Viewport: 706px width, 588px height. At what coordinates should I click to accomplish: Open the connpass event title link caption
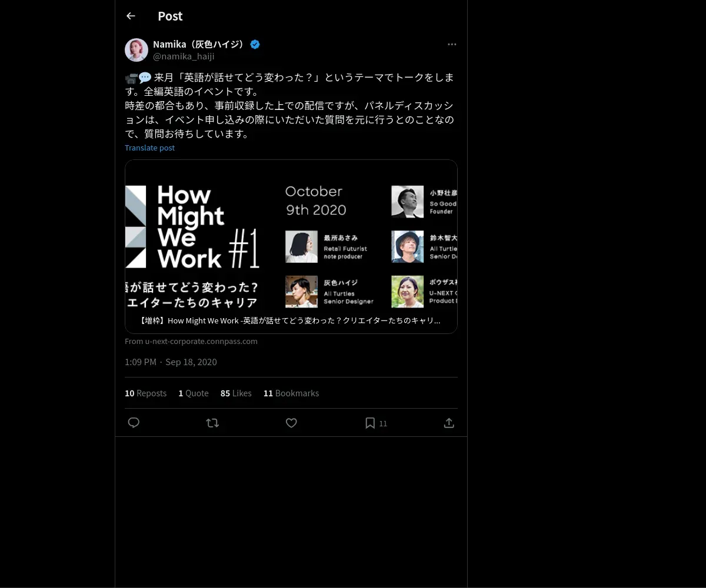pyautogui.click(x=290, y=320)
